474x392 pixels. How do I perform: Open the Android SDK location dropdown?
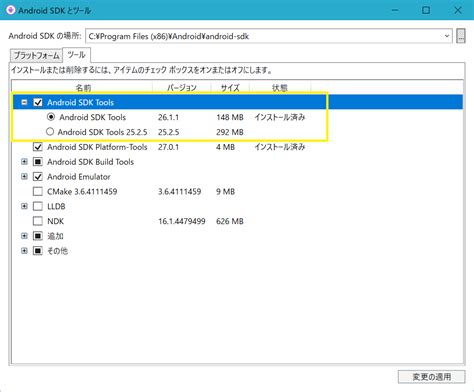click(x=447, y=36)
